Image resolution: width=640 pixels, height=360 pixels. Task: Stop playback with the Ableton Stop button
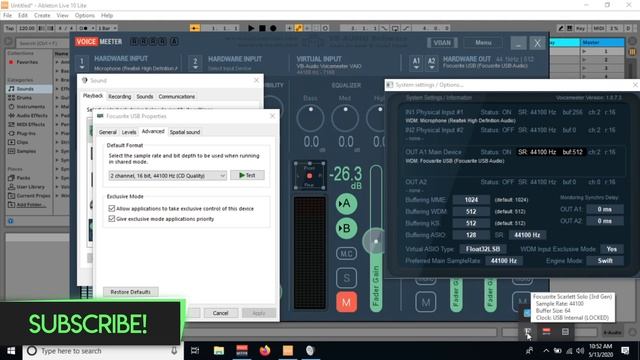point(262,28)
